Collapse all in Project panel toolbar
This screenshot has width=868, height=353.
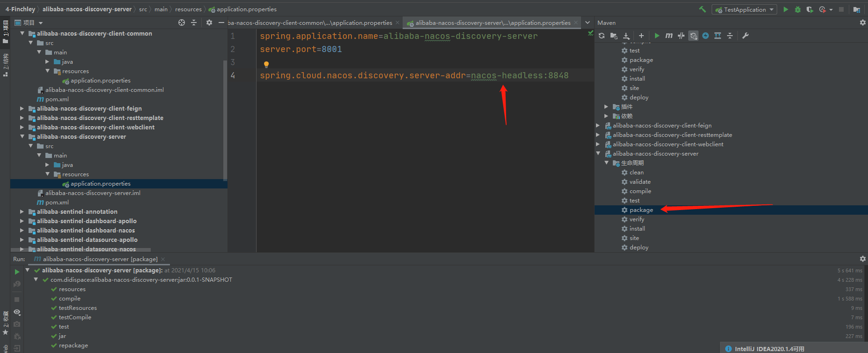[194, 23]
